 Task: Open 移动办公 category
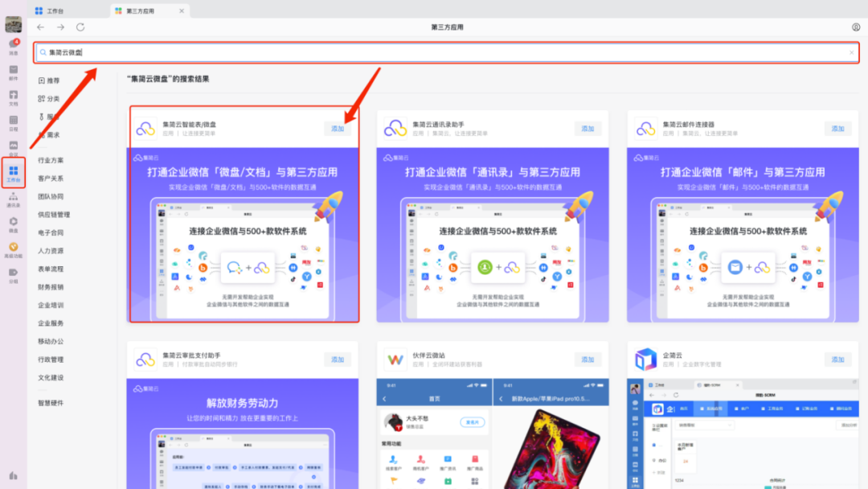coord(51,341)
